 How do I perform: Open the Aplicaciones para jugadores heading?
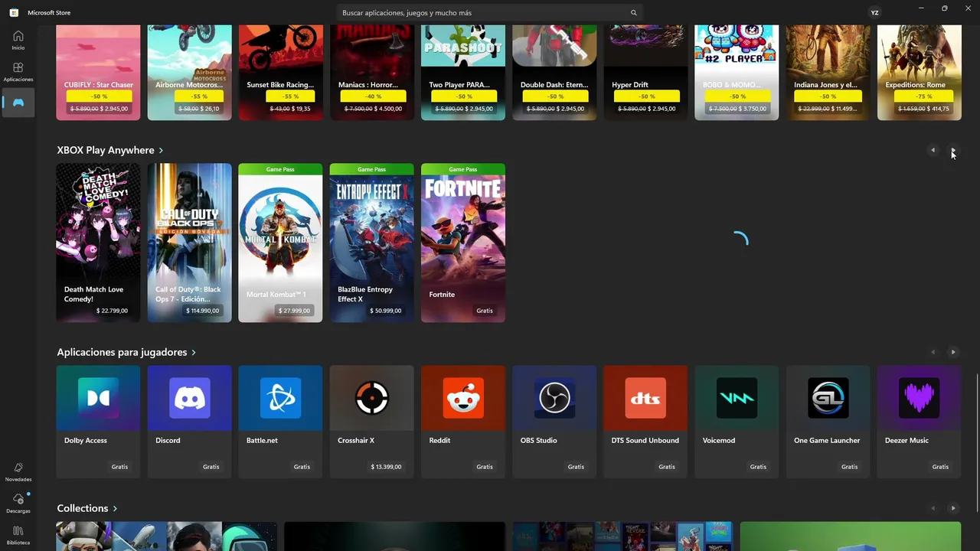pos(126,352)
